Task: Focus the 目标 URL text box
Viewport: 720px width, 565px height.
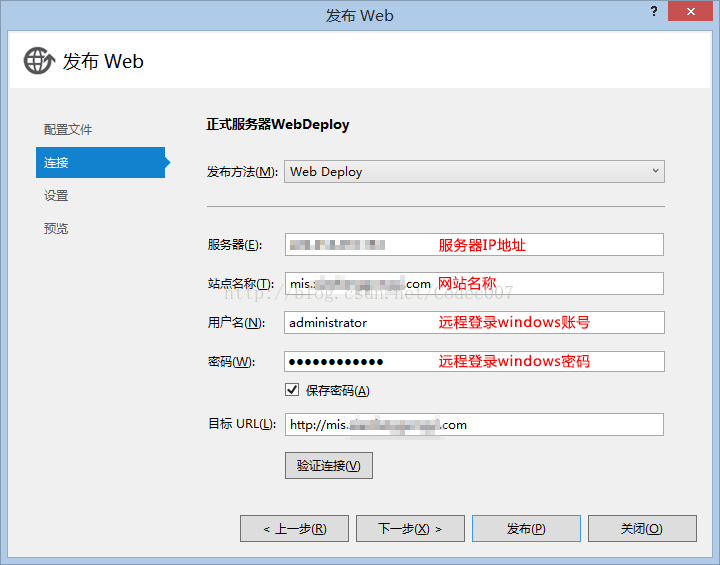Action: point(474,425)
